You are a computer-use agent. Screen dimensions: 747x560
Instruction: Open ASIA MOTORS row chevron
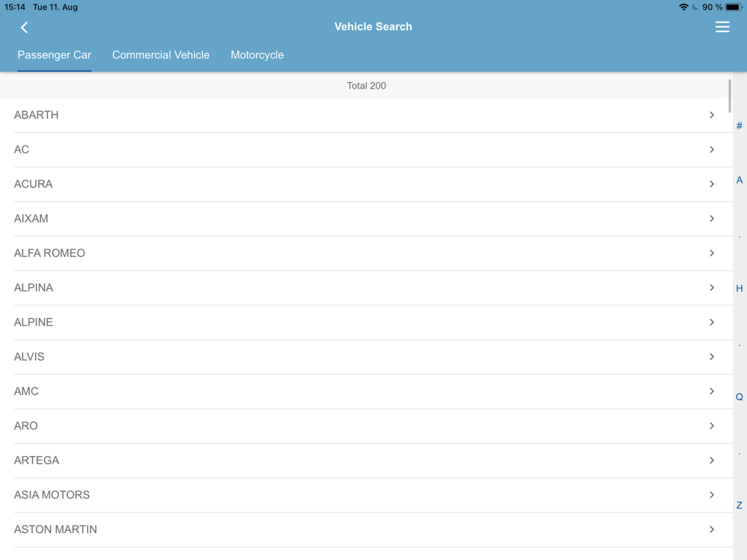click(712, 495)
